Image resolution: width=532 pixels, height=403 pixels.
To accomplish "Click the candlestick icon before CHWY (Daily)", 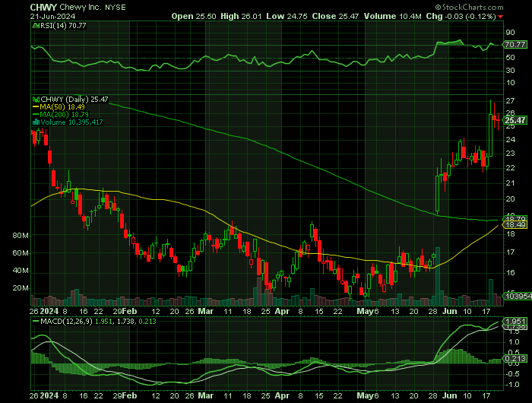I will pos(36,100).
